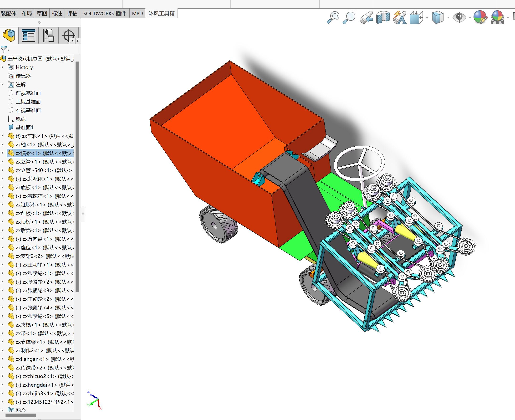The height and width of the screenshot is (420, 515).
Task: Switch to the ConfigurationManager tab
Action: point(48,36)
